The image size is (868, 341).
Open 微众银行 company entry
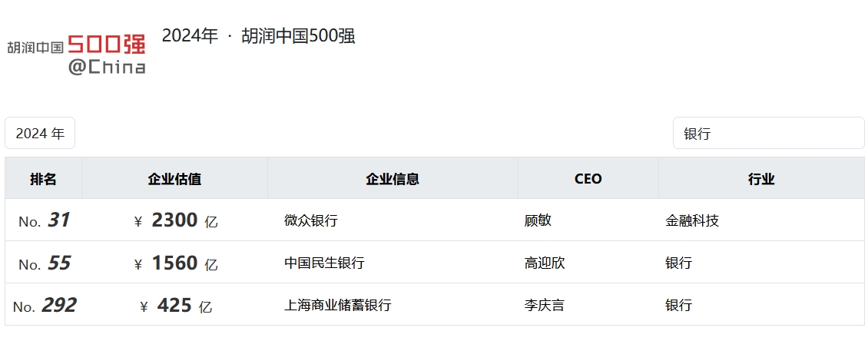311,221
